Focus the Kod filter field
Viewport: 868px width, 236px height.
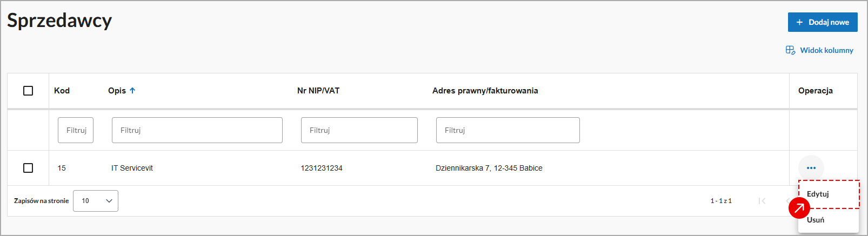[76, 130]
